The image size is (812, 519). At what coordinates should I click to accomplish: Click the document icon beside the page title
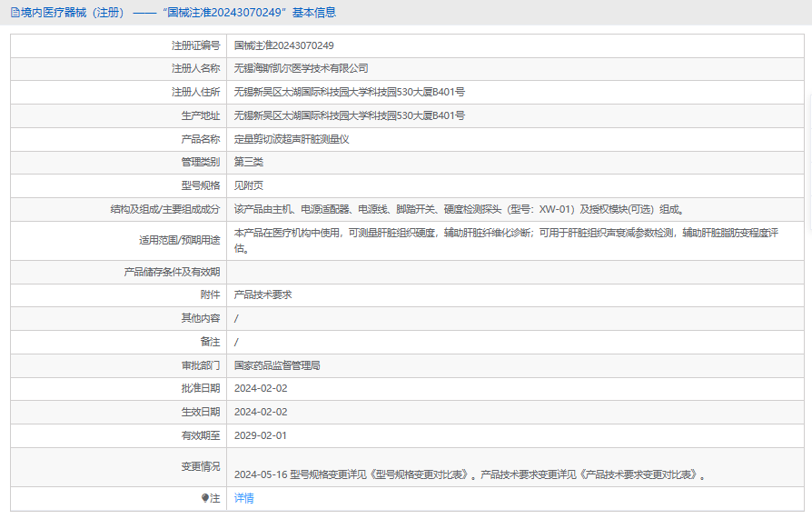(15, 13)
